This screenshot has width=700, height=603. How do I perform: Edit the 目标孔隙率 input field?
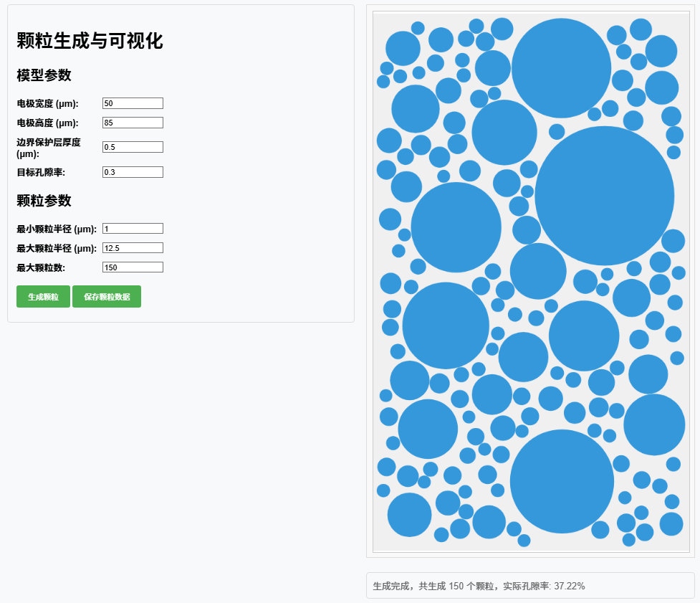click(133, 172)
